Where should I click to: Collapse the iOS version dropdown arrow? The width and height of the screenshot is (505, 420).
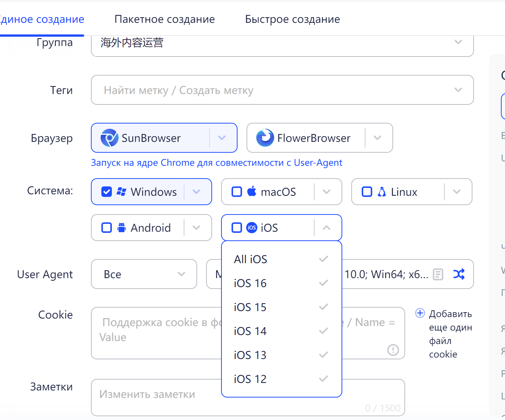pyautogui.click(x=327, y=228)
